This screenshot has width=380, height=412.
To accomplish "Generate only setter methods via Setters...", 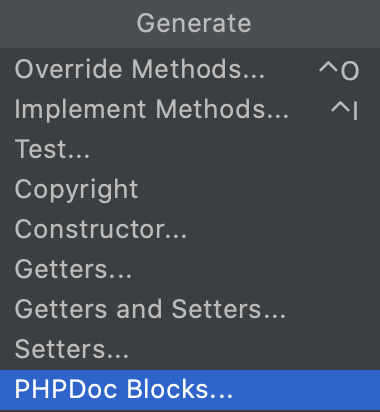I will (190, 350).
